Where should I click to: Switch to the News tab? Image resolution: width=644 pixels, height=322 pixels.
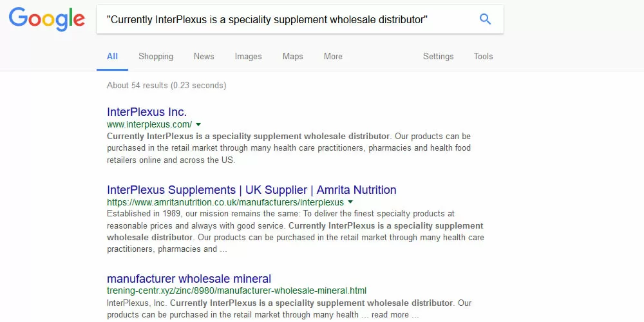204,57
